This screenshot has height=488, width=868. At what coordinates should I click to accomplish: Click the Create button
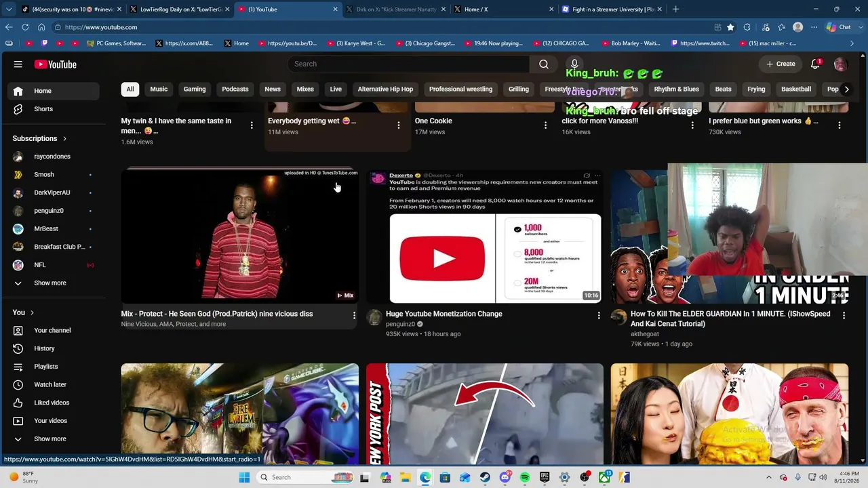781,64
